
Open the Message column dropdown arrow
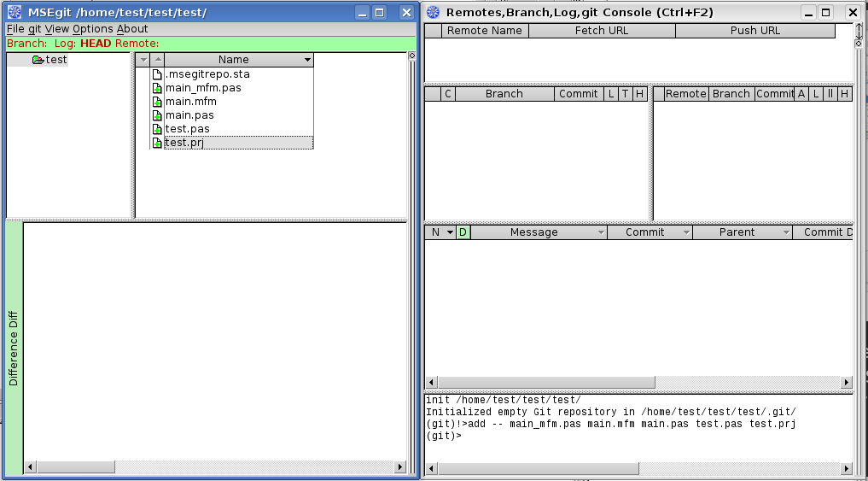click(x=600, y=232)
